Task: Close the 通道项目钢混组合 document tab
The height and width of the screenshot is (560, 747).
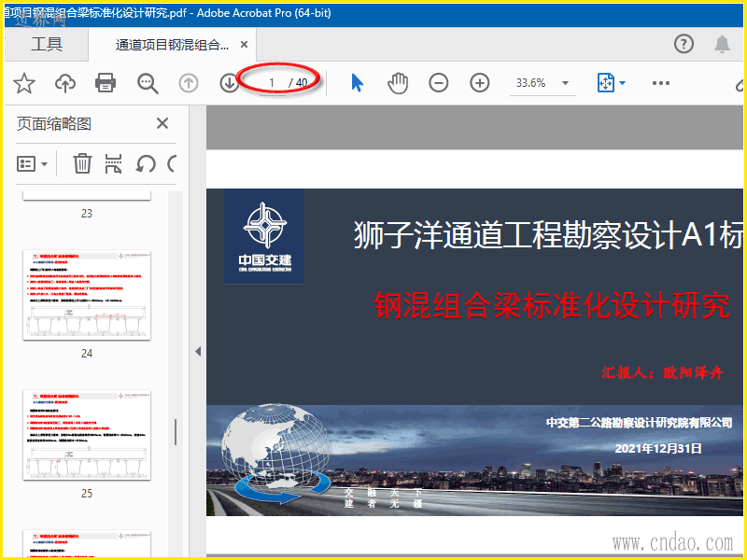Action: click(244, 44)
